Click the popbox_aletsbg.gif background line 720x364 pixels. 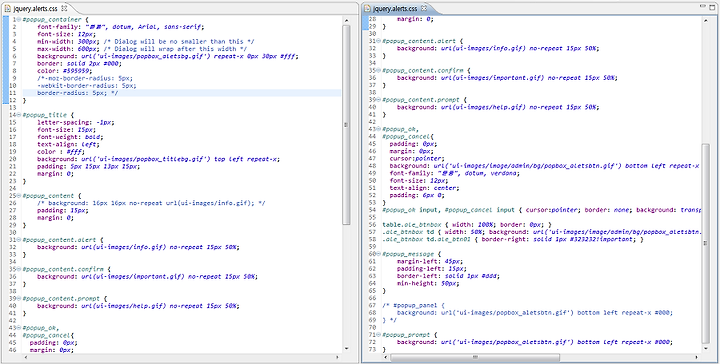point(168,56)
